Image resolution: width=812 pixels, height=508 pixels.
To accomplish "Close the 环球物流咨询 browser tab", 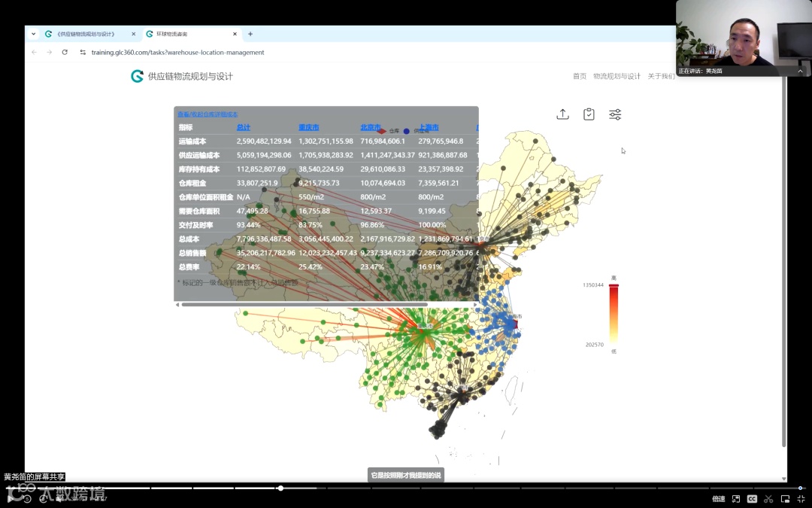I will [x=235, y=34].
